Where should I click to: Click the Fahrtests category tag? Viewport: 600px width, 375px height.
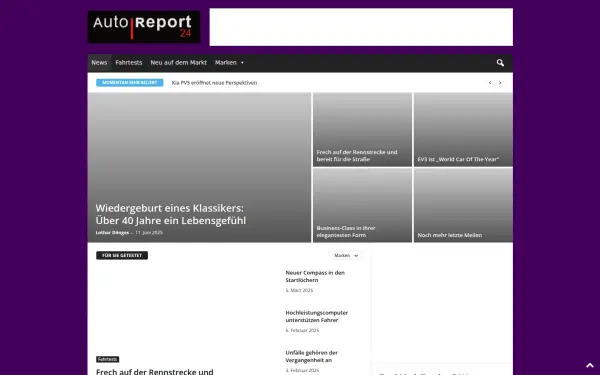coord(108,359)
